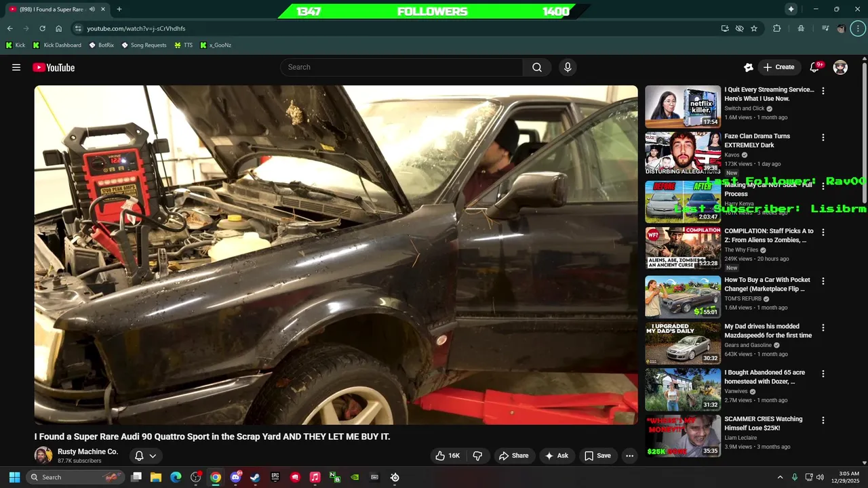Open options for 'How To Buy a Car' video

[823, 281]
